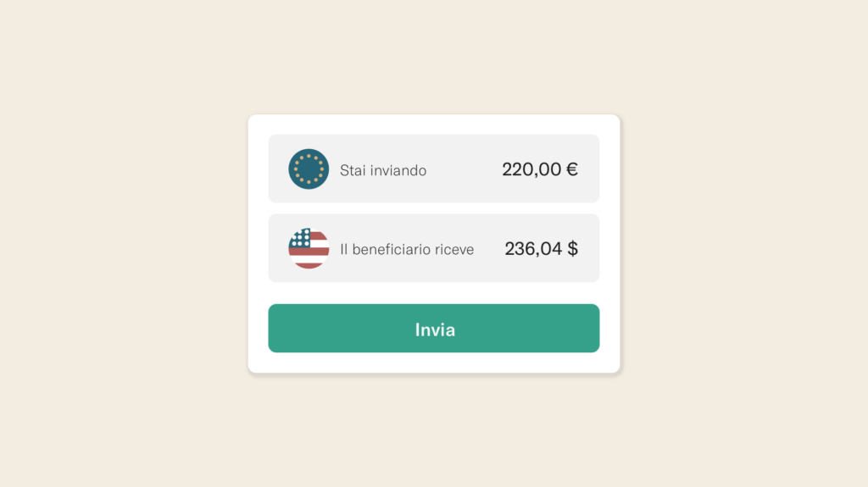Click the dollar sign after 236,04
868x487 pixels.
[x=573, y=249]
